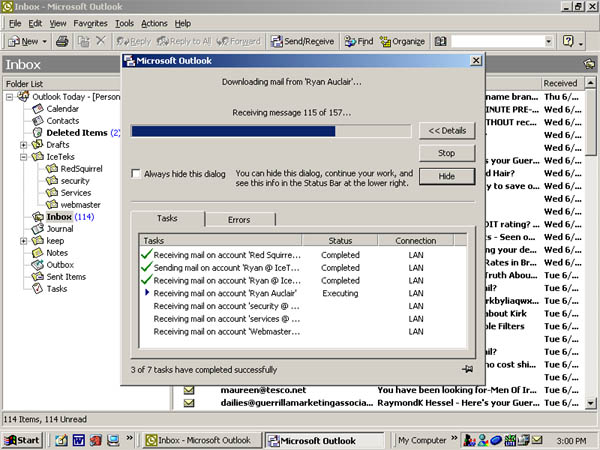Viewport: 600px width, 450px height.
Task: Switch to the Errors tab
Action: coord(239,220)
